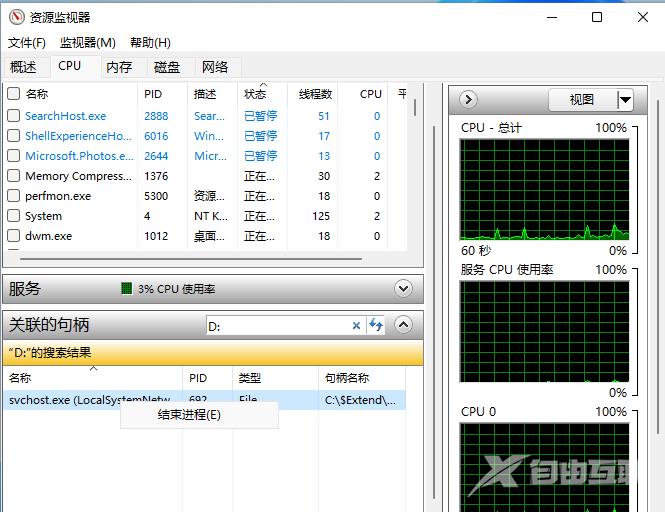Click the 服务 CPU 使用率 graph

pyautogui.click(x=545, y=332)
